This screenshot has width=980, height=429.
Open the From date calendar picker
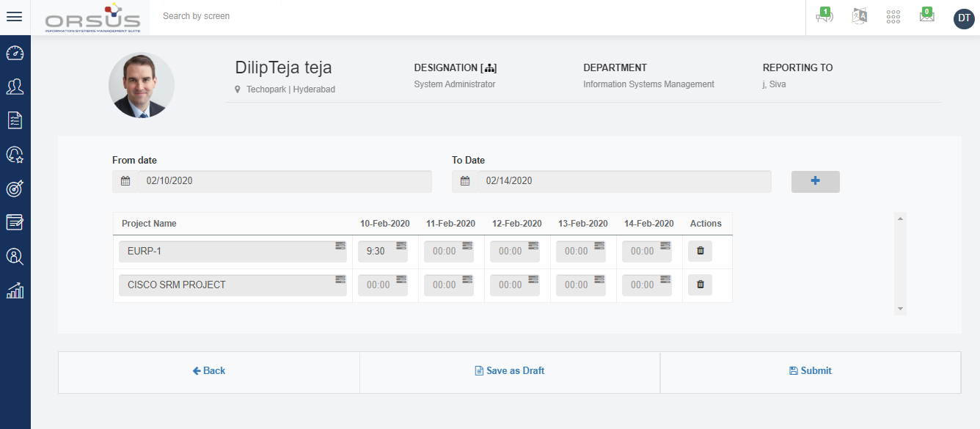pos(125,181)
